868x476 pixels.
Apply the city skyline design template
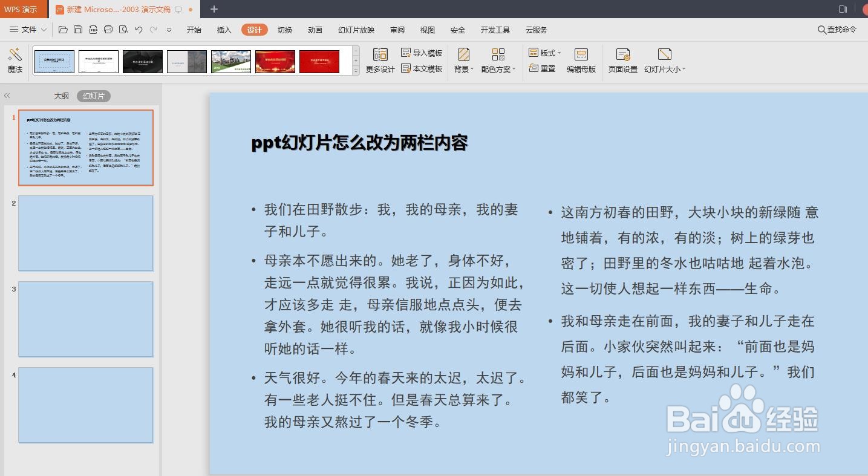[231, 62]
